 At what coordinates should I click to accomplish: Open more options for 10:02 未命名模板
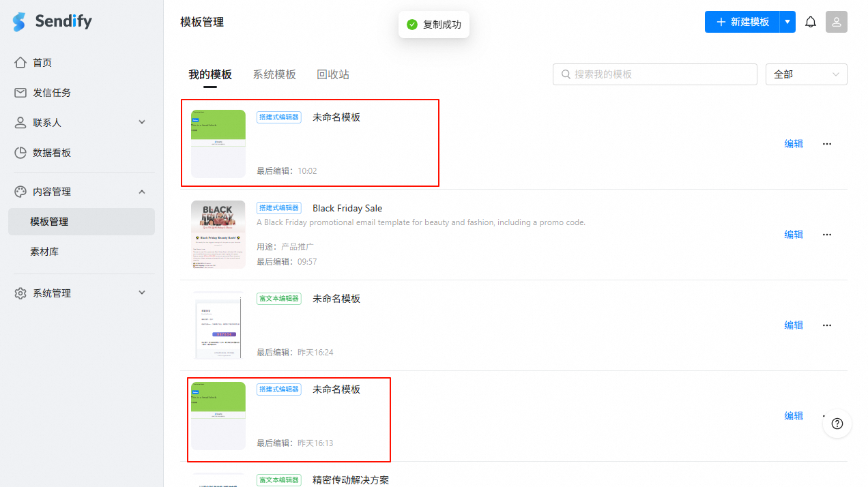coord(827,144)
